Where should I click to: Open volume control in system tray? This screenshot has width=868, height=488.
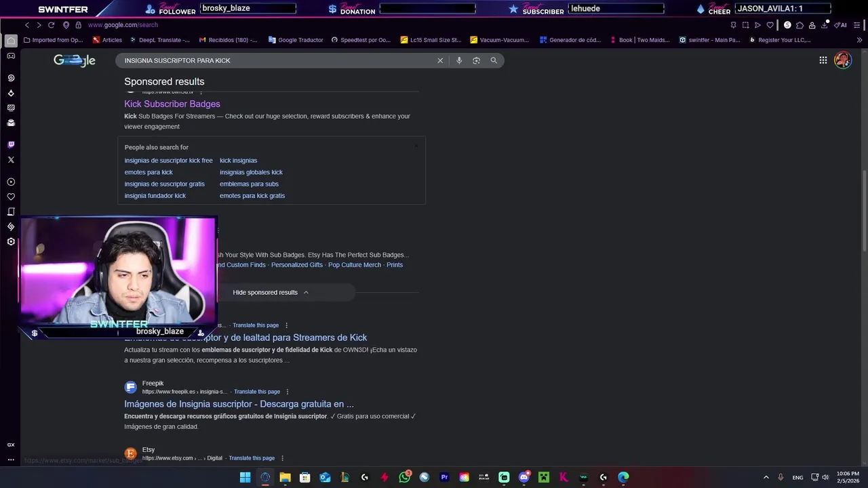pyautogui.click(x=825, y=477)
